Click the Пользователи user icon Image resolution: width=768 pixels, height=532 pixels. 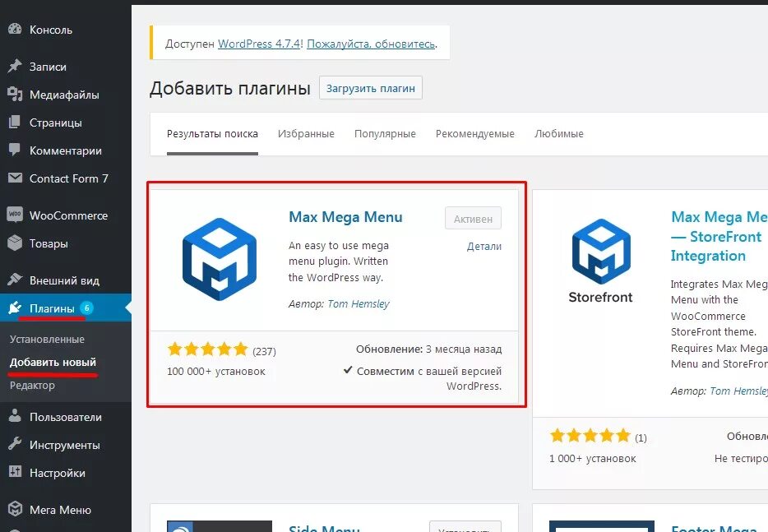tap(15, 416)
